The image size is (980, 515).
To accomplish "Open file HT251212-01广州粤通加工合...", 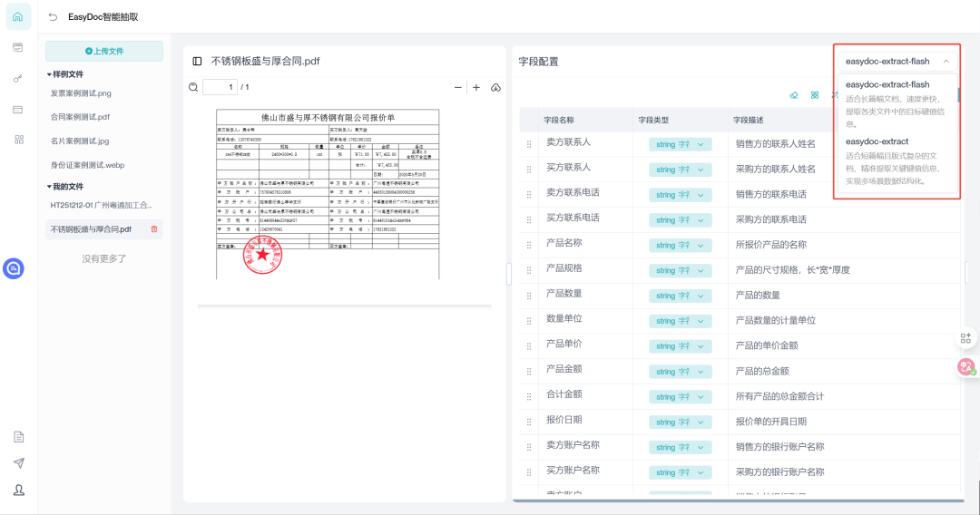I will 102,206.
